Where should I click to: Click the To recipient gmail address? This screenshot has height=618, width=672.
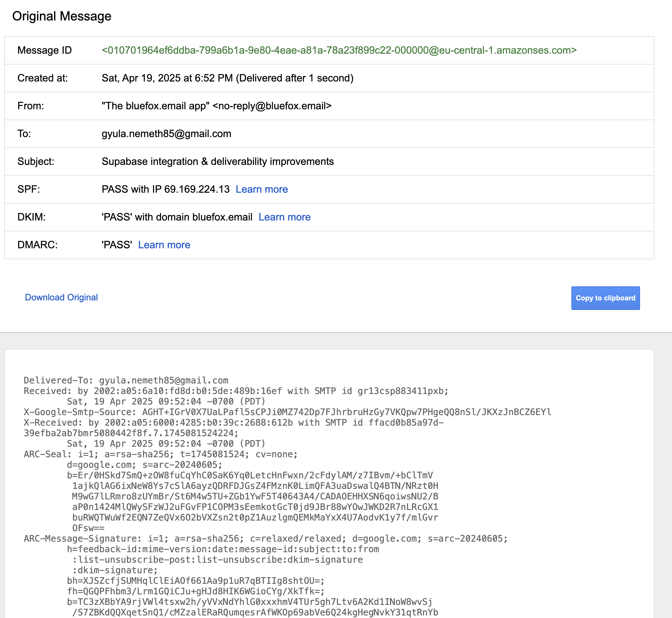click(x=166, y=134)
